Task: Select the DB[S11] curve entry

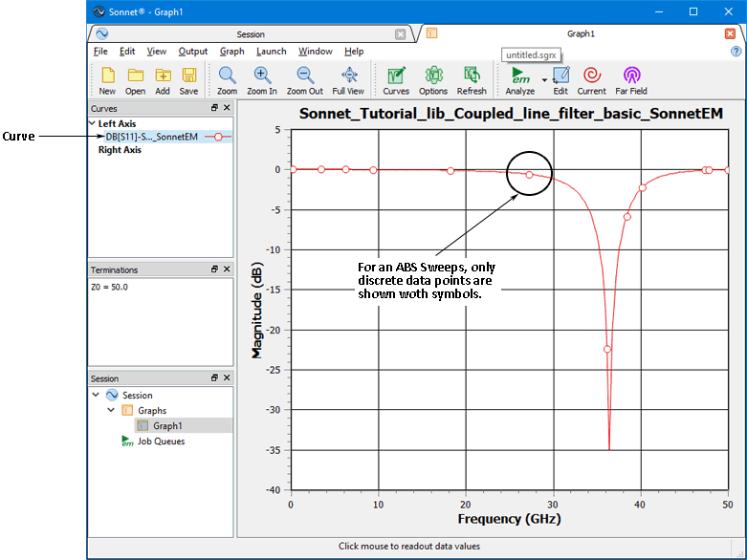Action: (151, 137)
